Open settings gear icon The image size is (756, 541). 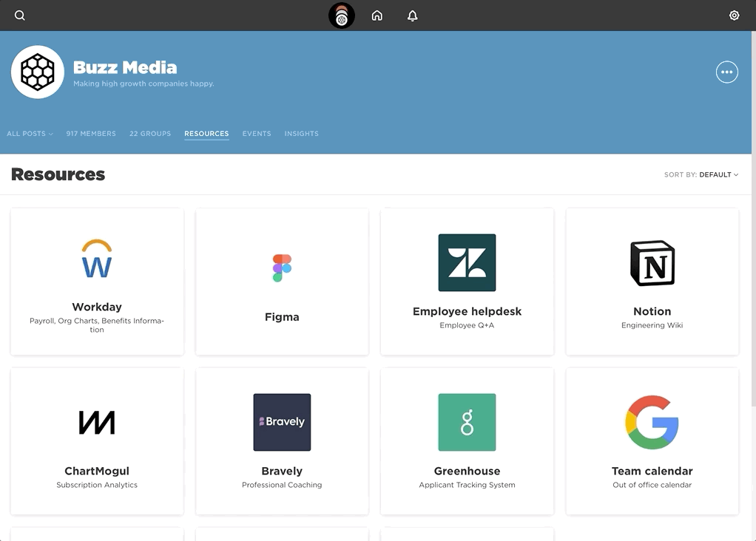(735, 16)
